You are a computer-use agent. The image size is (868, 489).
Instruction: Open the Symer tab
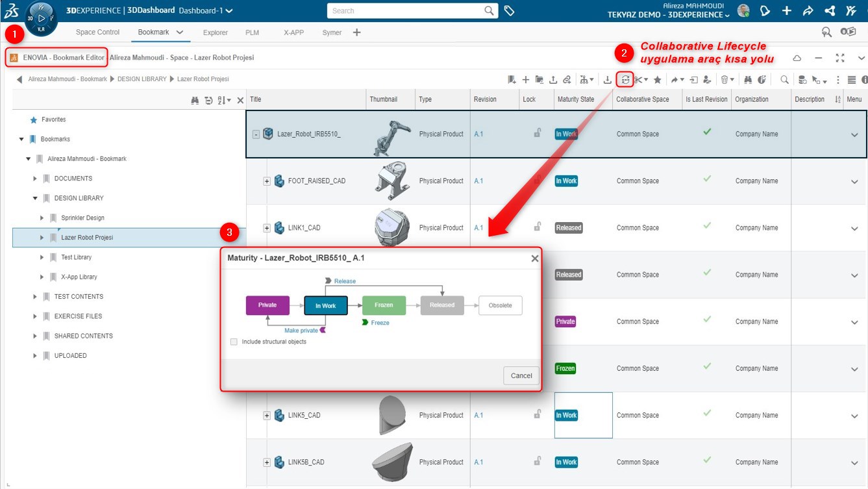click(332, 32)
